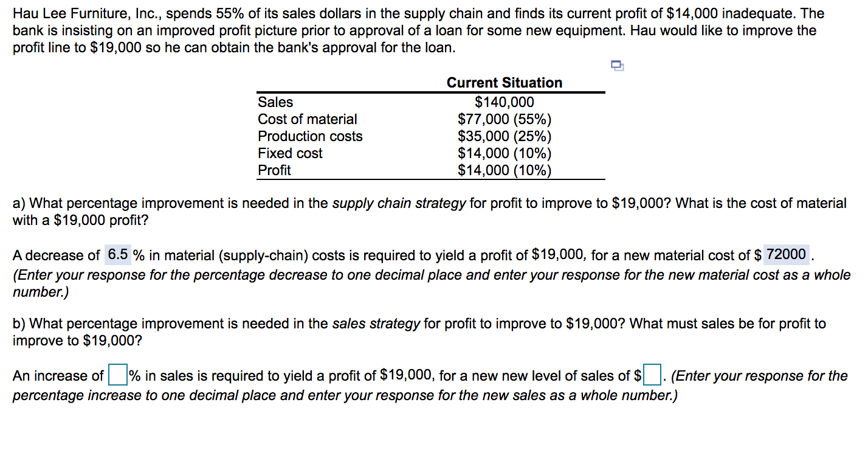This screenshot has width=868, height=450.
Task: Click the Sales row label in the table
Action: click(x=275, y=102)
